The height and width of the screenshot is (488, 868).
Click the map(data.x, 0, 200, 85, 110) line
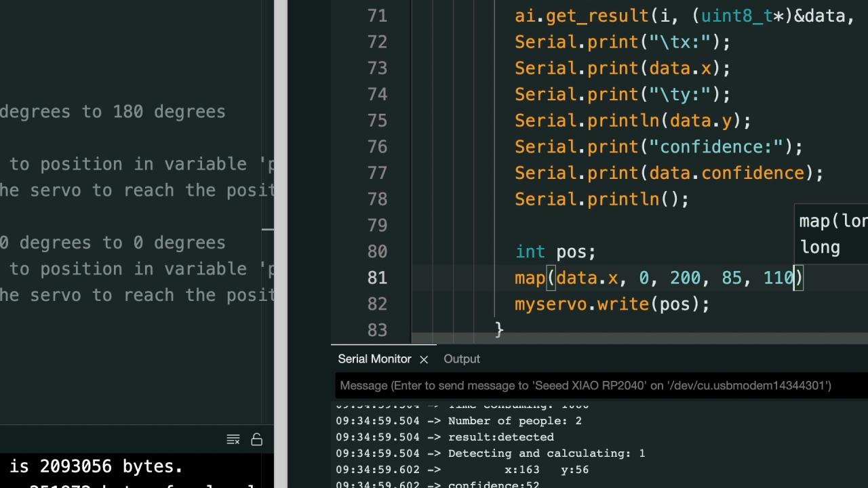tap(659, 278)
